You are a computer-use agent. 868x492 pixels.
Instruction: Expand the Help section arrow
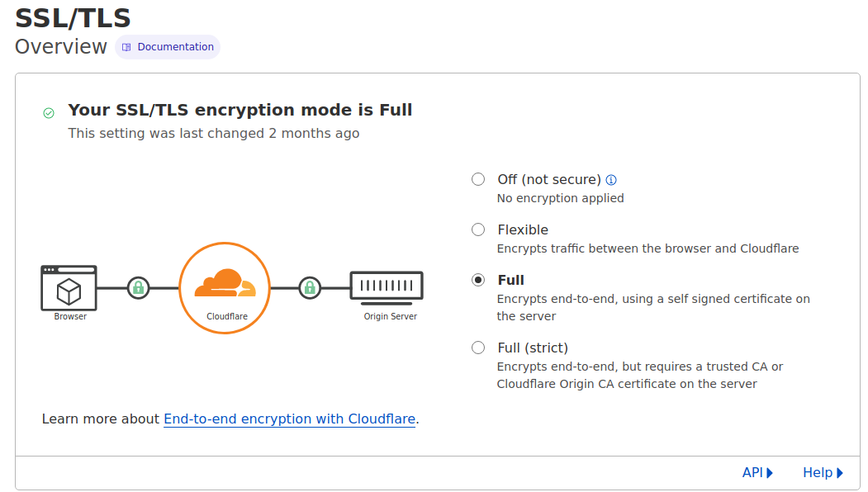click(x=840, y=473)
